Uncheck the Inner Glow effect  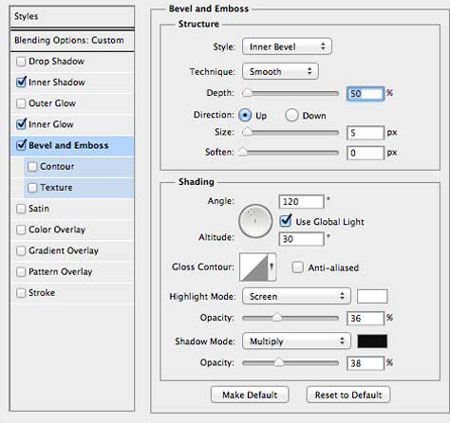(21, 124)
